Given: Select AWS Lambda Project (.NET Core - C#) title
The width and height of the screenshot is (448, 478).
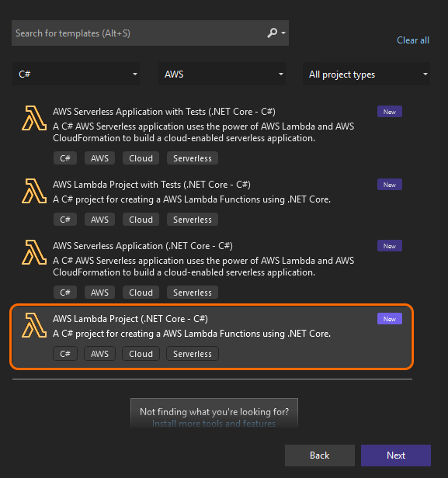Looking at the screenshot, I should (130, 319).
